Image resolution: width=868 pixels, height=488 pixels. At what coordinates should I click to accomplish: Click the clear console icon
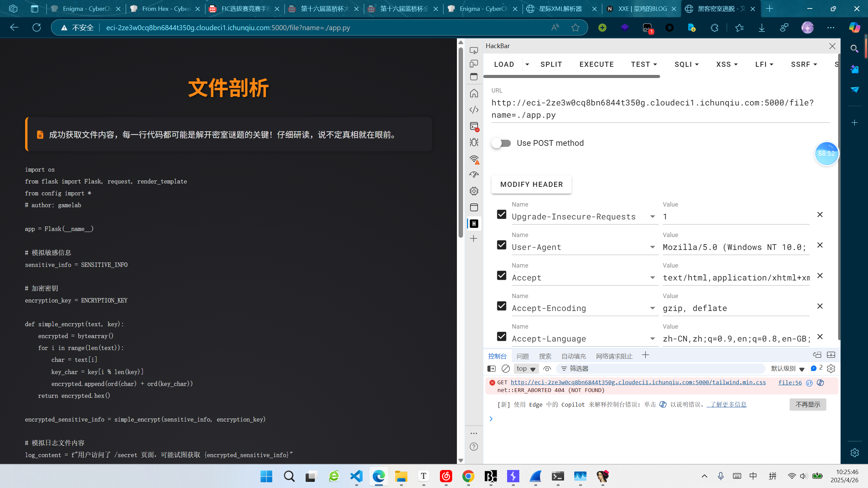coord(505,369)
